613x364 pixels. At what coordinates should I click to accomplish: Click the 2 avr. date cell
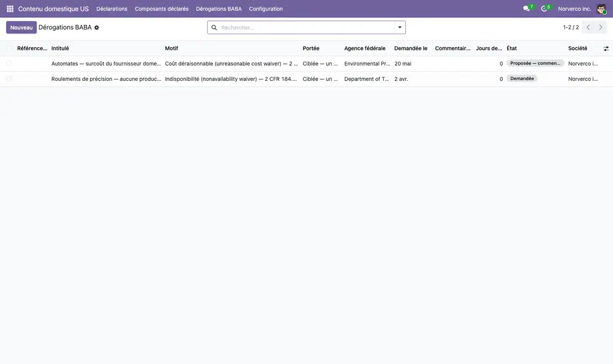pos(401,79)
